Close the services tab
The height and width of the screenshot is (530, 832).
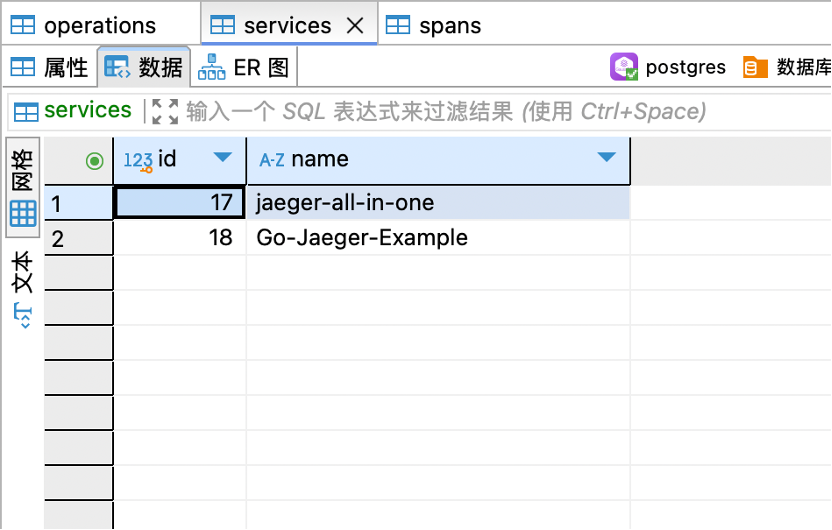point(354,26)
